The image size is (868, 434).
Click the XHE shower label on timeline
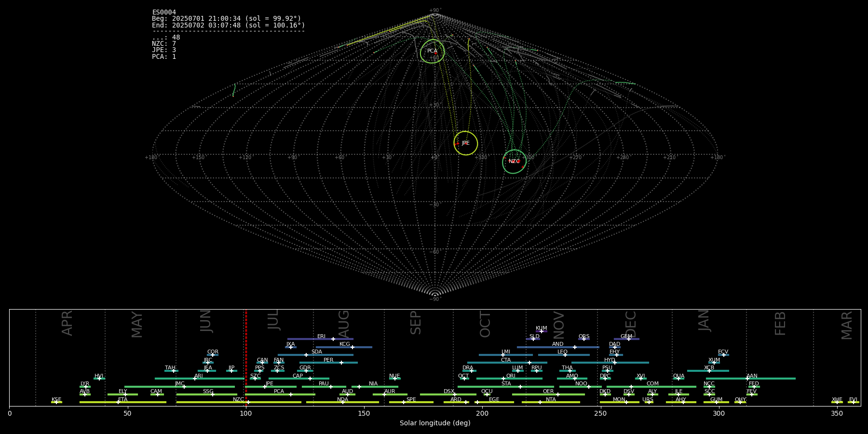tap(837, 400)
